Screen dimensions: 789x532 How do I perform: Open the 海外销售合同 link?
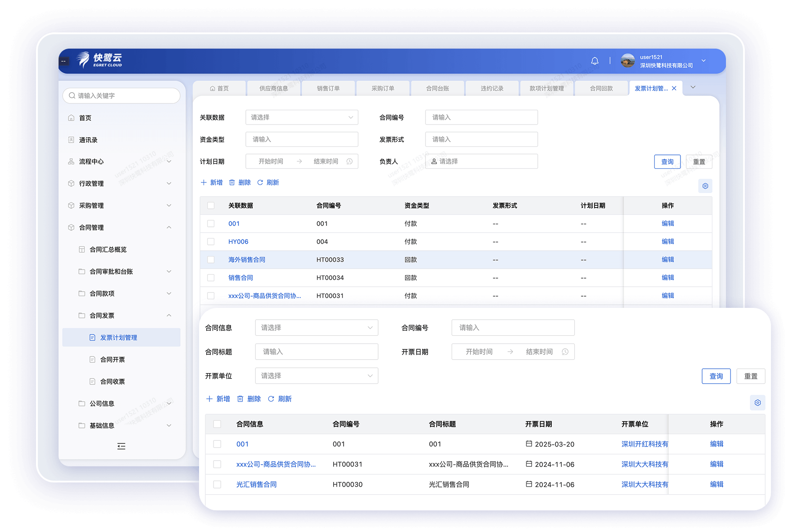click(x=247, y=260)
